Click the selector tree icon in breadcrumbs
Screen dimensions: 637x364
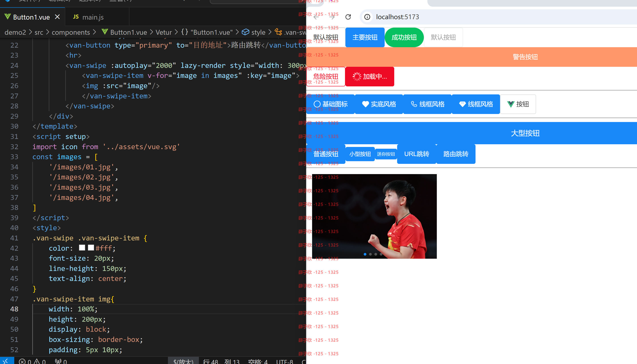pyautogui.click(x=278, y=32)
